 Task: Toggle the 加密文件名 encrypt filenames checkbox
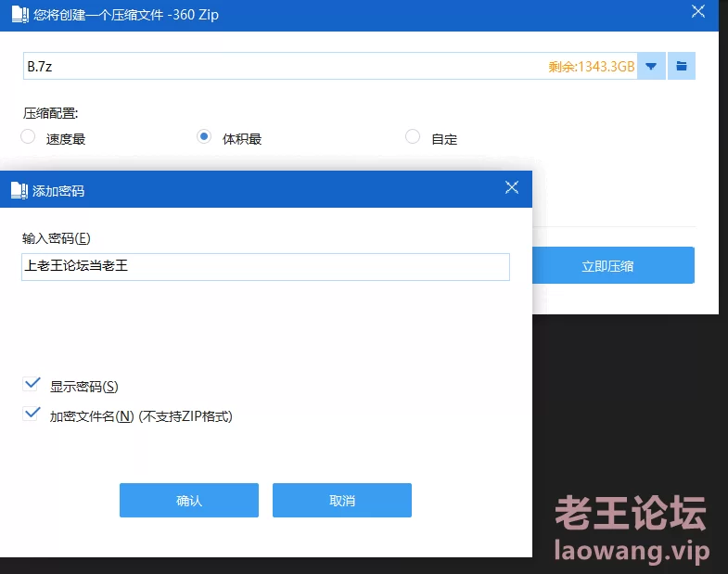pos(33,414)
